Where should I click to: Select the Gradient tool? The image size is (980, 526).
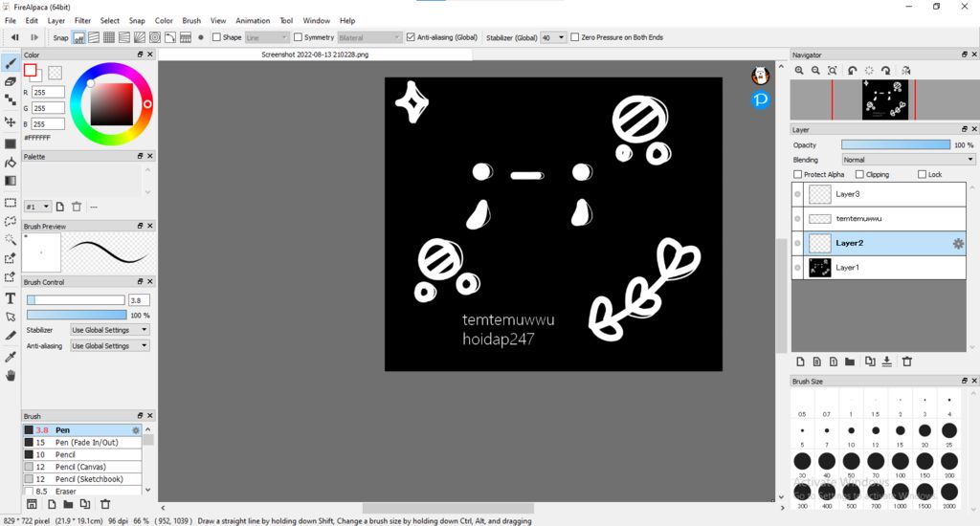(11, 181)
